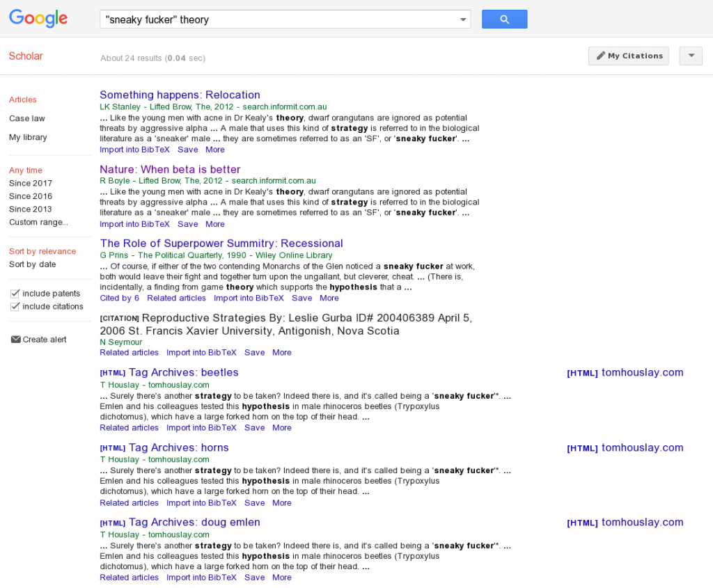The width and height of the screenshot is (713, 588).
Task: Select Case law in the sidebar
Action: pyautogui.click(x=27, y=118)
